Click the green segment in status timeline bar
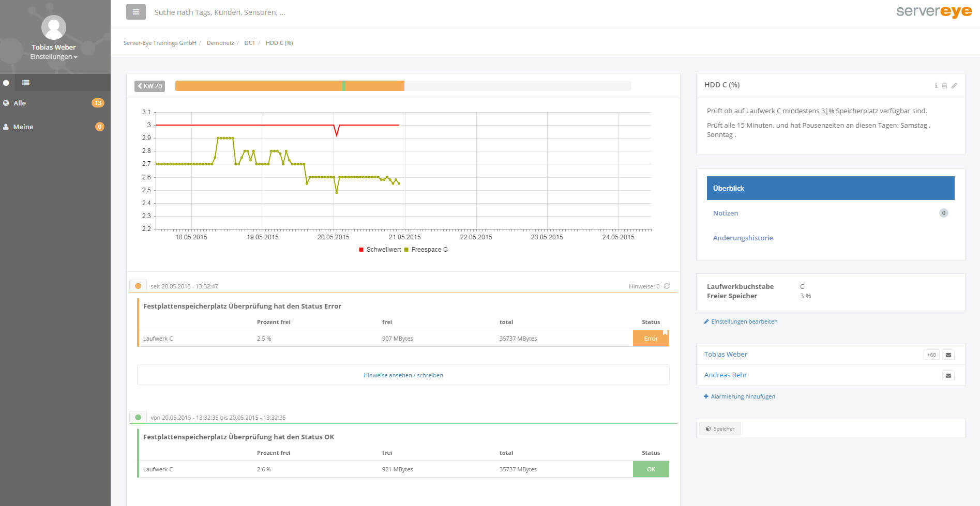Image resolution: width=980 pixels, height=506 pixels. coord(343,86)
